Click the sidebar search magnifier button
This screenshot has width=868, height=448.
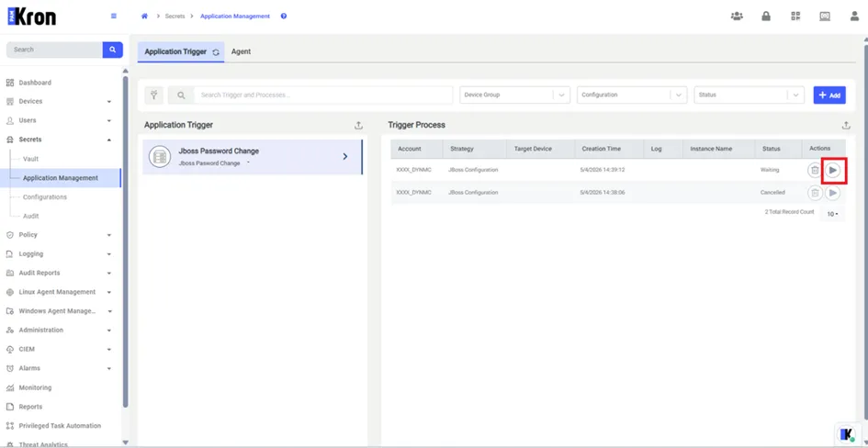point(112,50)
